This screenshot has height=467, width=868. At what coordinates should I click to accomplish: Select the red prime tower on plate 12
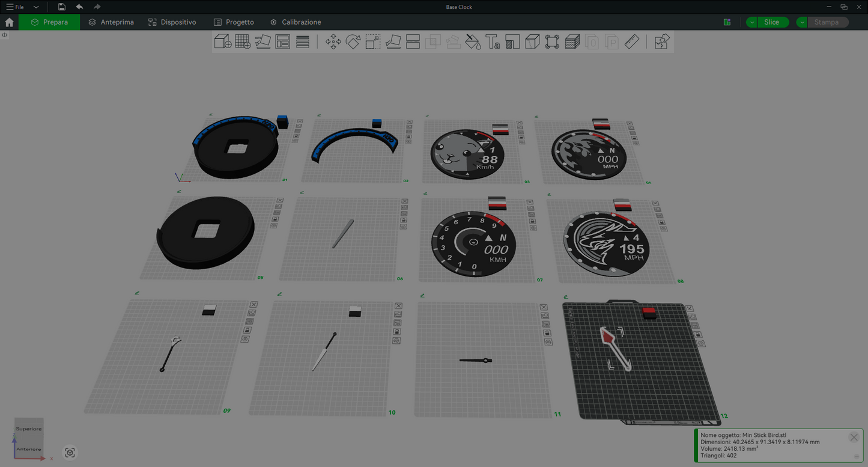649,312
